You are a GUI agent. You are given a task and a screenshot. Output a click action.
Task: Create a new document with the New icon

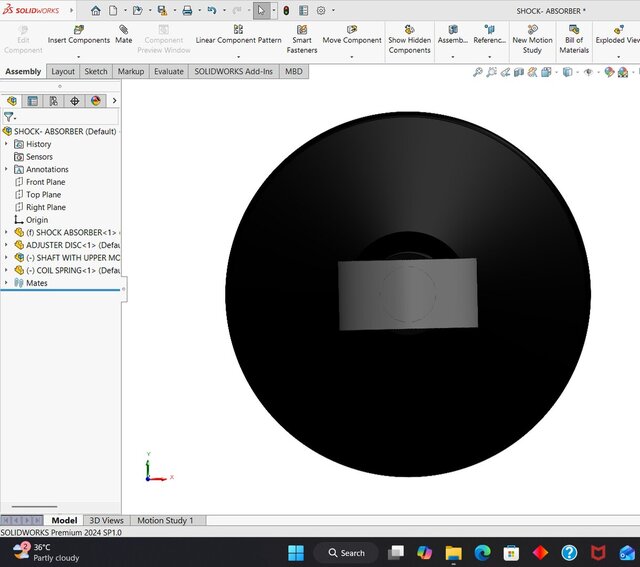tap(113, 11)
